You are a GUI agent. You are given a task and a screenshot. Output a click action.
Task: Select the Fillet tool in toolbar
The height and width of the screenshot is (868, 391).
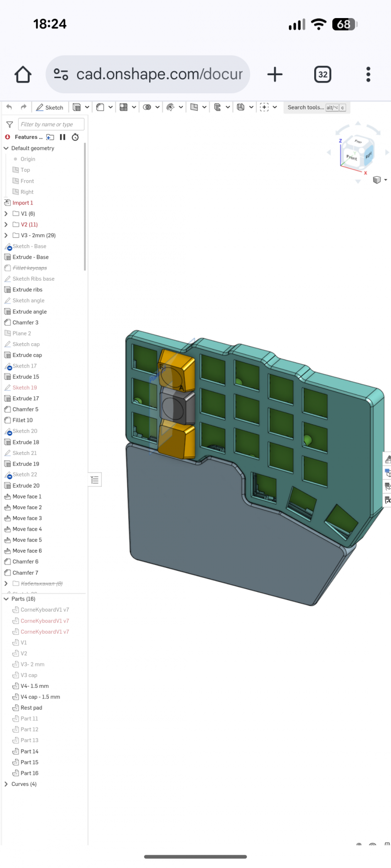click(x=100, y=107)
